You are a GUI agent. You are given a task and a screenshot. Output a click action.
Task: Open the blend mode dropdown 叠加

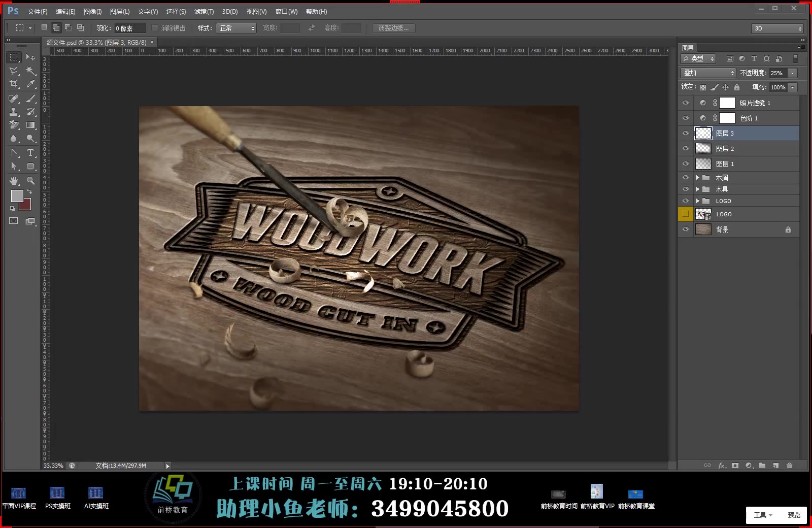click(708, 73)
